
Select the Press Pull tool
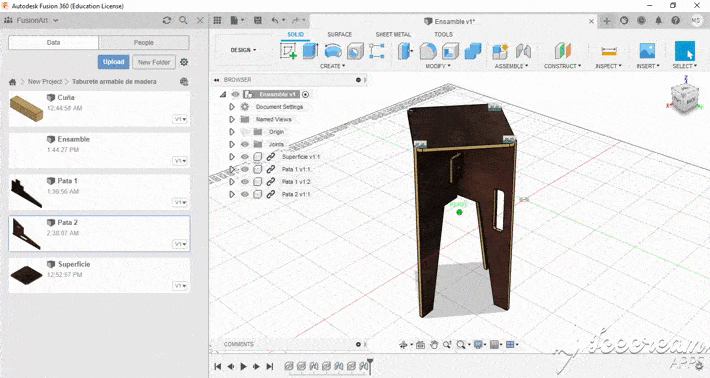pyautogui.click(x=405, y=51)
